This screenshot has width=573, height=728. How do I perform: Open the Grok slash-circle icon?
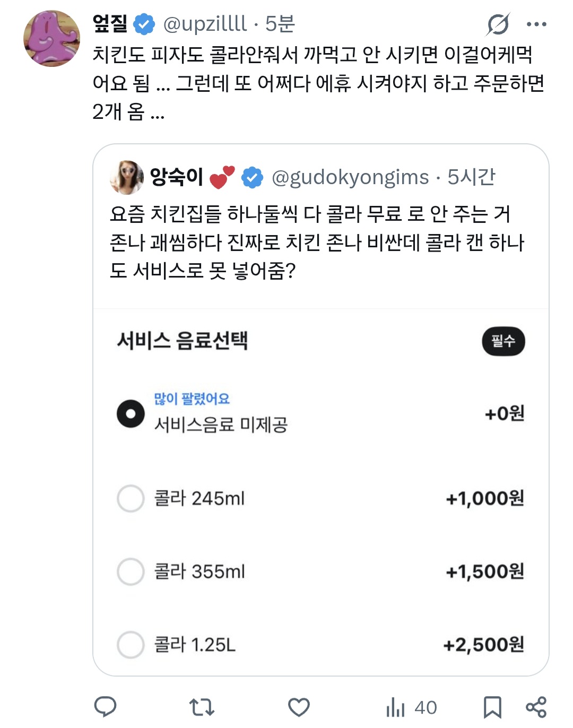[x=498, y=24]
